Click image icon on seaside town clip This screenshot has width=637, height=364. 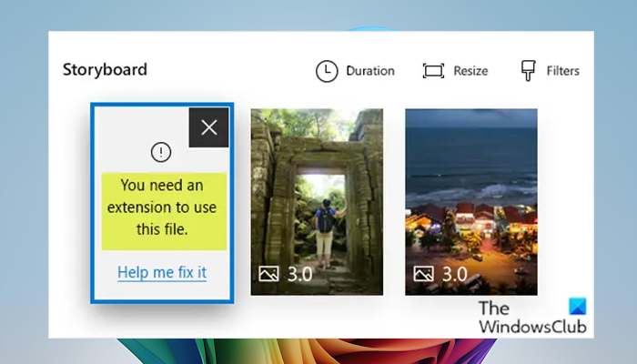click(423, 274)
